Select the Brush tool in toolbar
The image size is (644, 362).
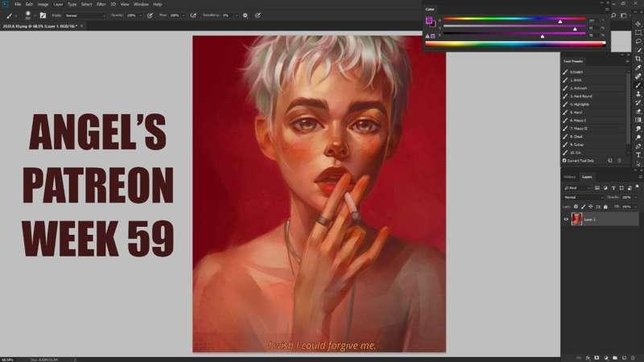click(x=638, y=85)
